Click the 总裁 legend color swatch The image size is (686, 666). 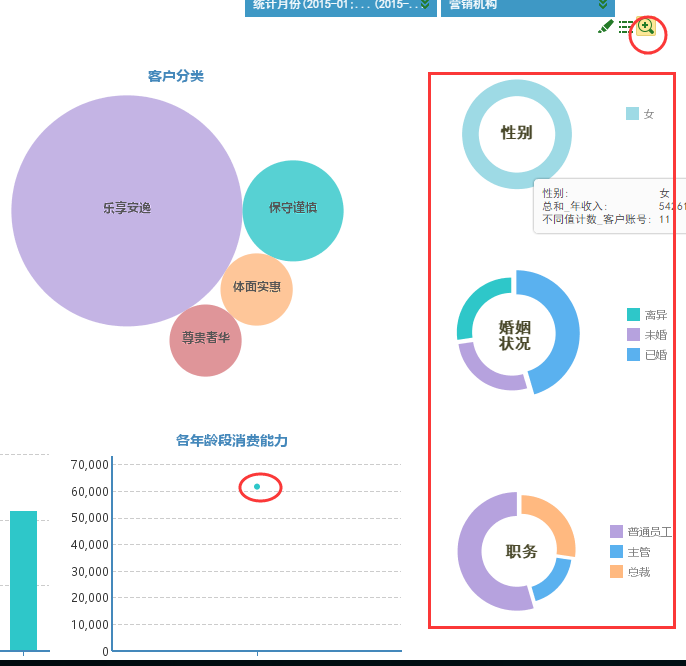point(616,571)
